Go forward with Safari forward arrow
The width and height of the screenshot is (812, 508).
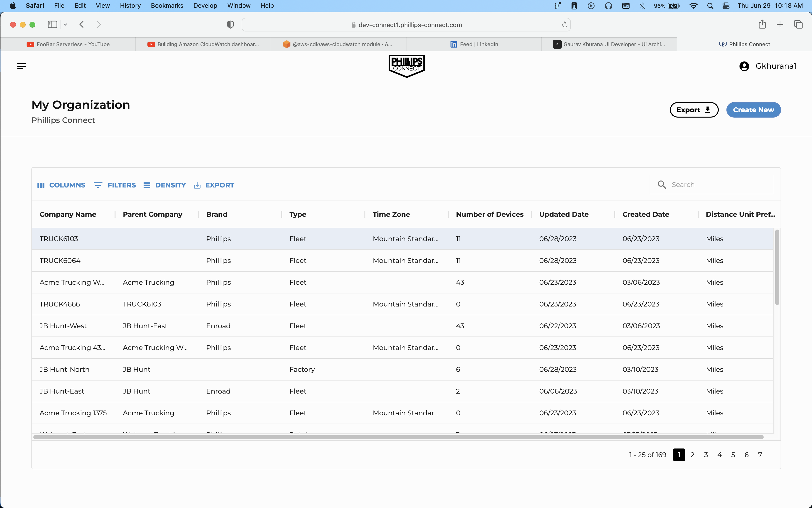point(99,24)
